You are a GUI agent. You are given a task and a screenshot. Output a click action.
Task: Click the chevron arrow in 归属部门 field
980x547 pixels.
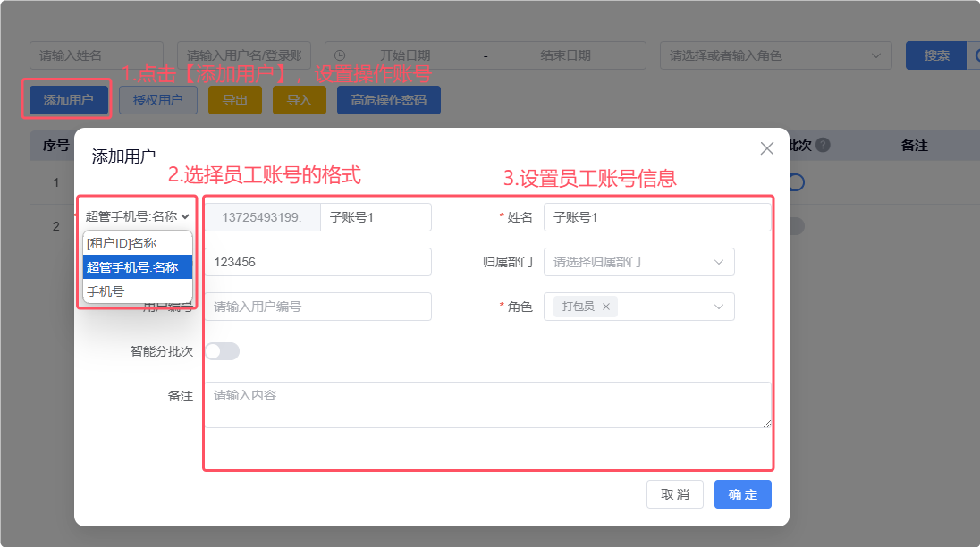point(719,262)
